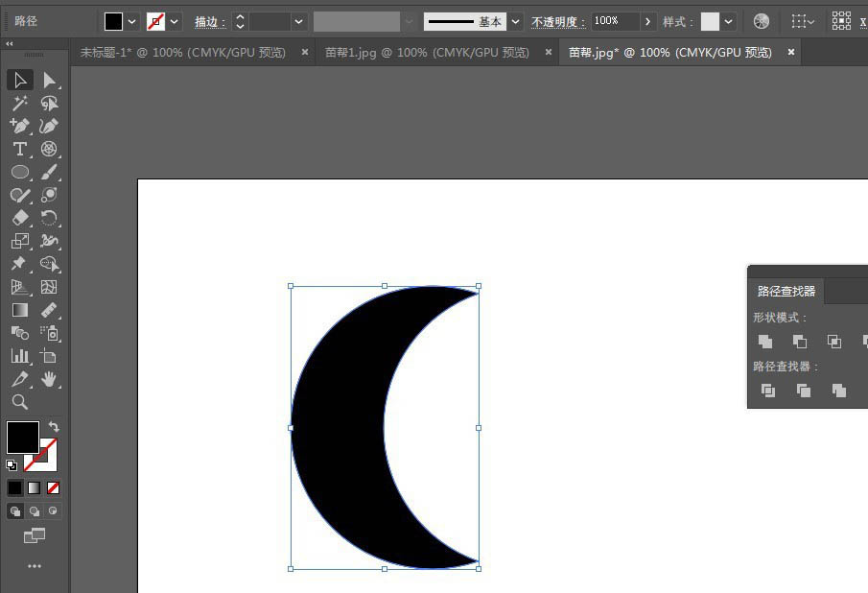Open Recolor Artwork color wheel icon
868x593 pixels.
point(762,22)
